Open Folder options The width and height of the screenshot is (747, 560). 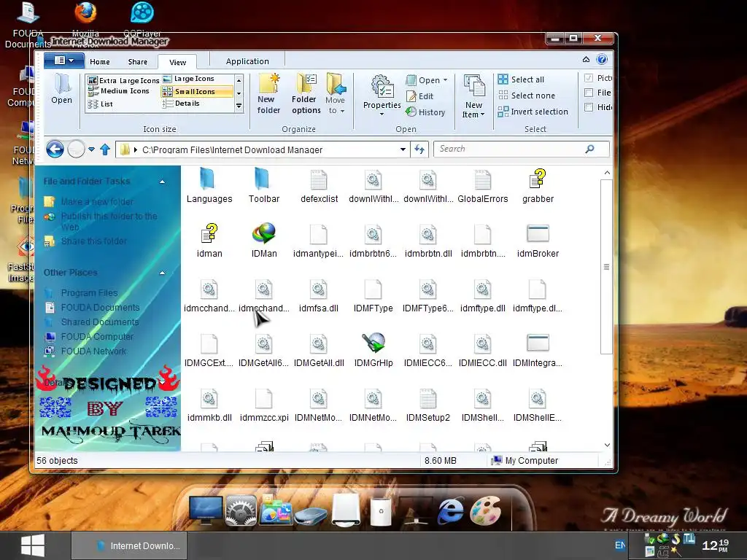(306, 94)
